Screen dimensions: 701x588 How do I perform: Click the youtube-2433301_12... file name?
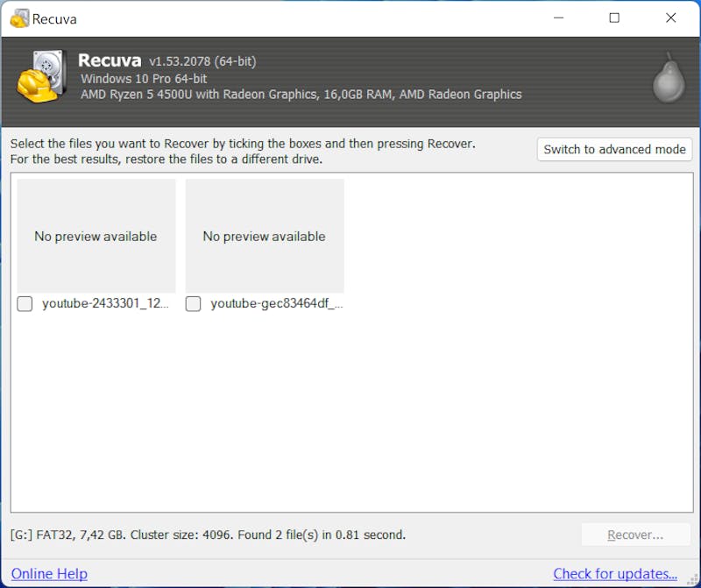[x=105, y=303]
